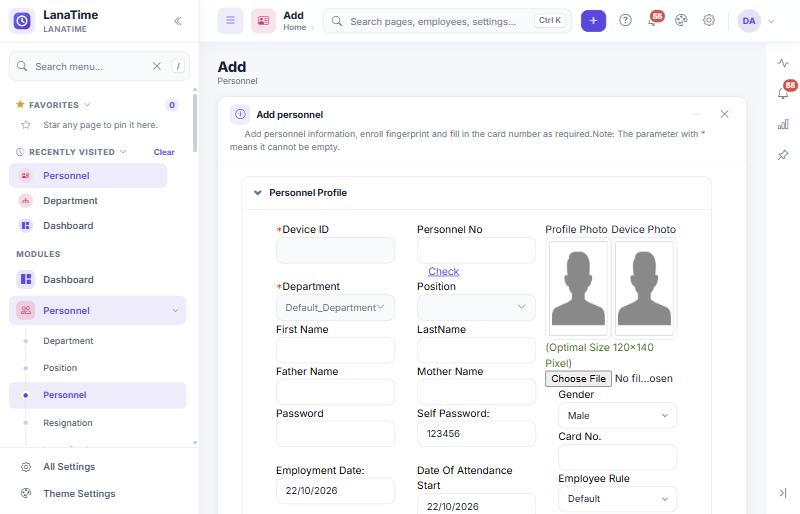The image size is (800, 514).
Task: Click the bell icon in right rail
Action: pyautogui.click(x=783, y=93)
